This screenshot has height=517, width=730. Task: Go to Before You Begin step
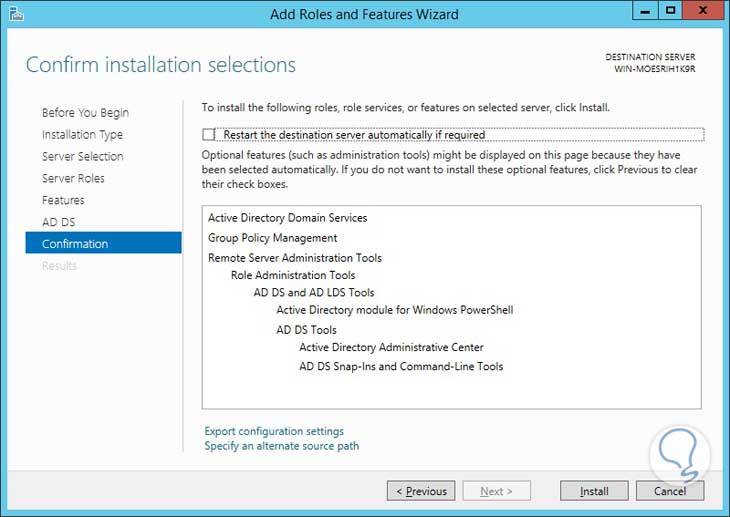[85, 113]
